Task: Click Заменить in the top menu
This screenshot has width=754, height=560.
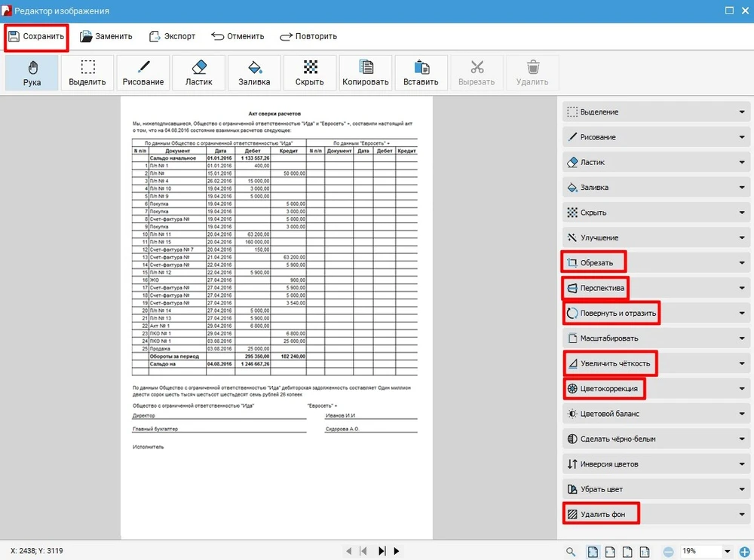Action: (x=106, y=36)
